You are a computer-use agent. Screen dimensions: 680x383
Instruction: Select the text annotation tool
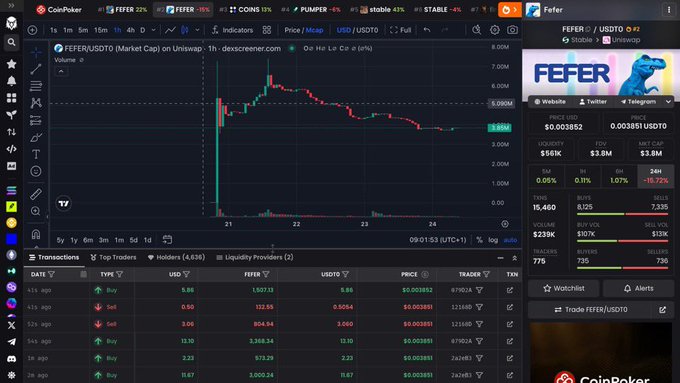coord(36,154)
